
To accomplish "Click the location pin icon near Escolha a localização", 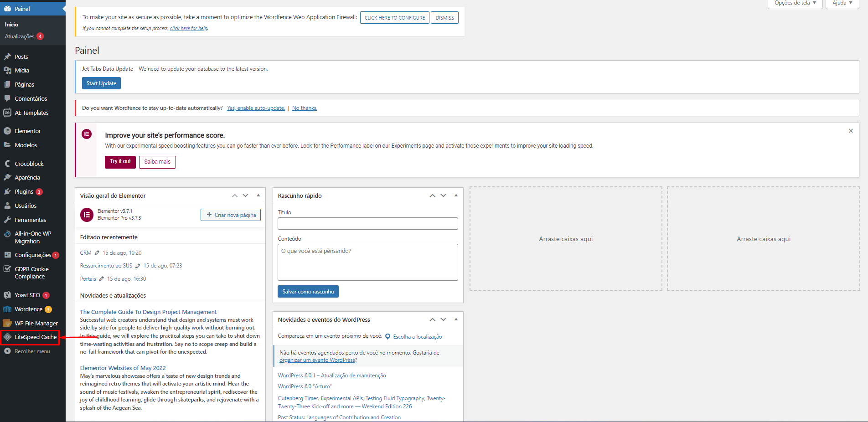I will click(x=387, y=337).
